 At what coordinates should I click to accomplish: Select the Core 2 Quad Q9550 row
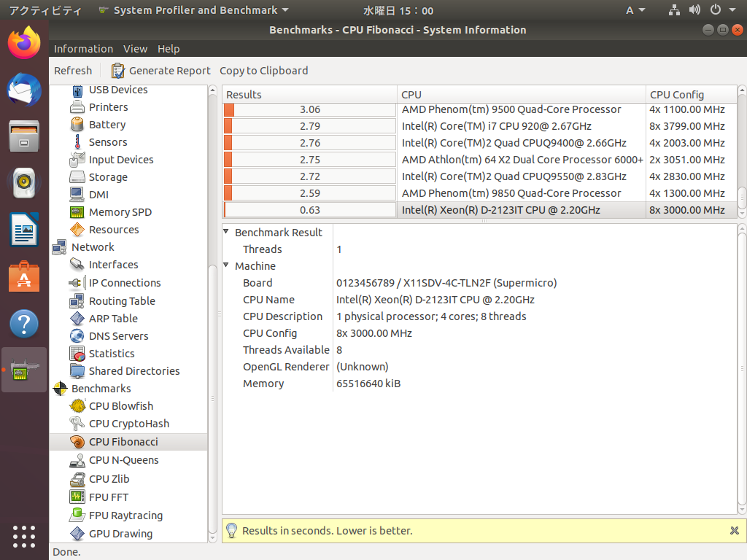tap(480, 176)
